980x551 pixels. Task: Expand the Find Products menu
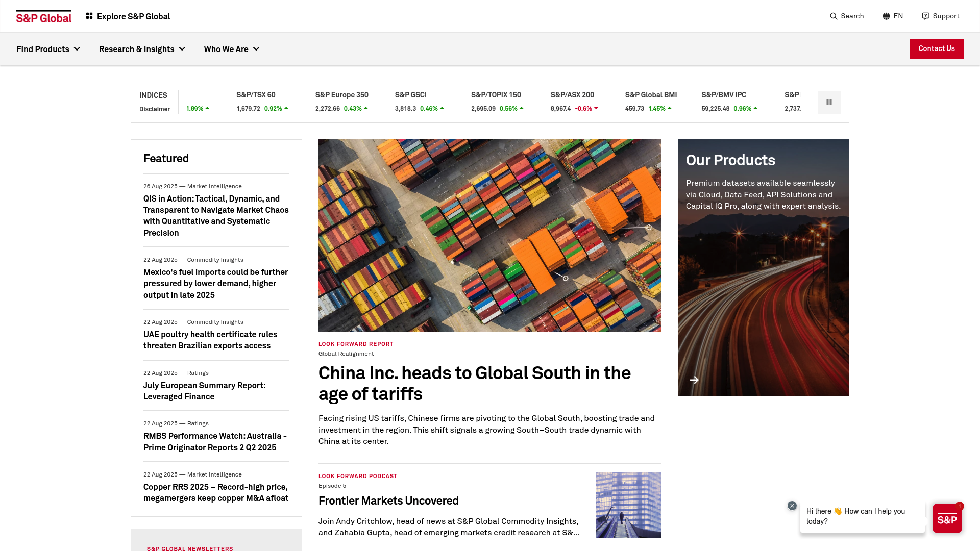(x=48, y=49)
